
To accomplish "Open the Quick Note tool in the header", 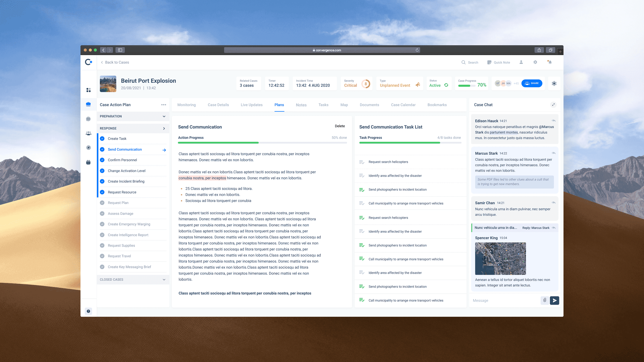I will pyautogui.click(x=499, y=62).
